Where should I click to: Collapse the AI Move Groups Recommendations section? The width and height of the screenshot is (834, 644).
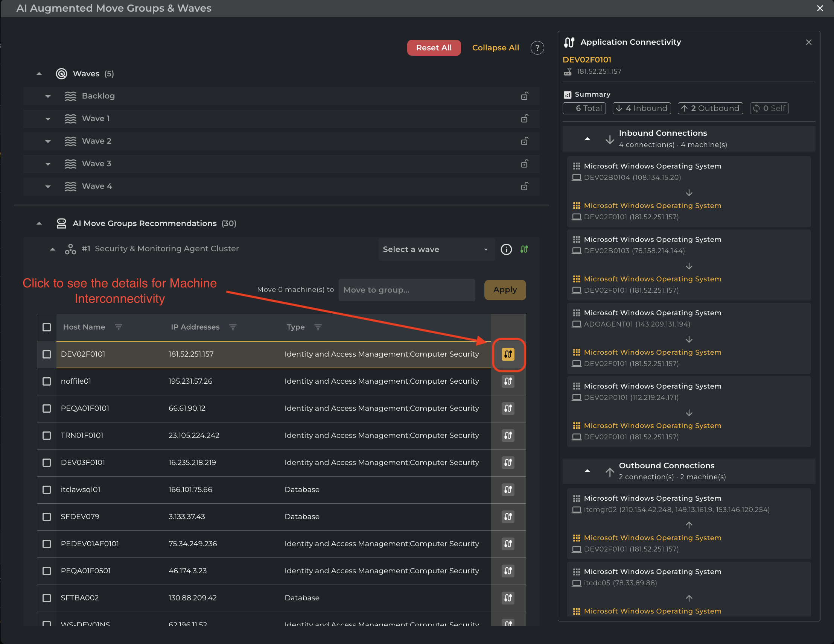click(x=39, y=223)
